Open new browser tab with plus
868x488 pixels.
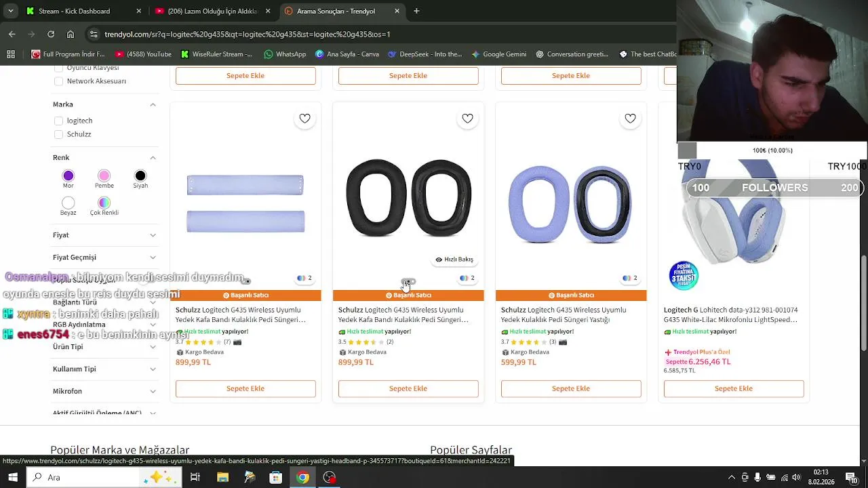click(x=416, y=11)
